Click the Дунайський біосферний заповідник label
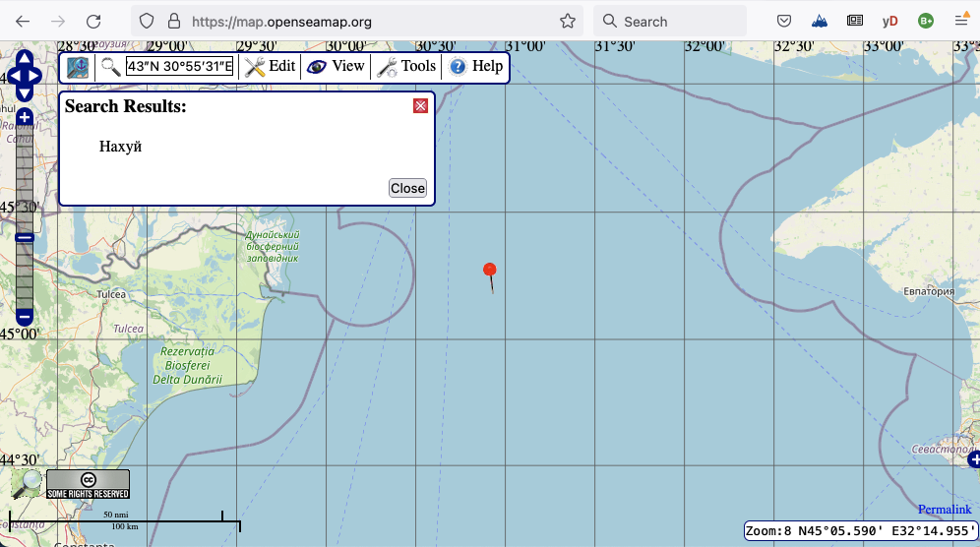The width and height of the screenshot is (980, 547). pyautogui.click(x=273, y=246)
